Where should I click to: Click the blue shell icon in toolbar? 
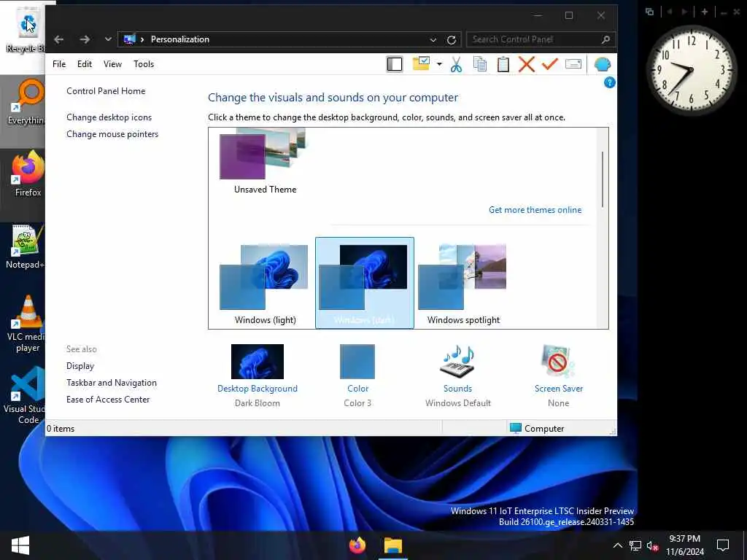click(x=602, y=64)
